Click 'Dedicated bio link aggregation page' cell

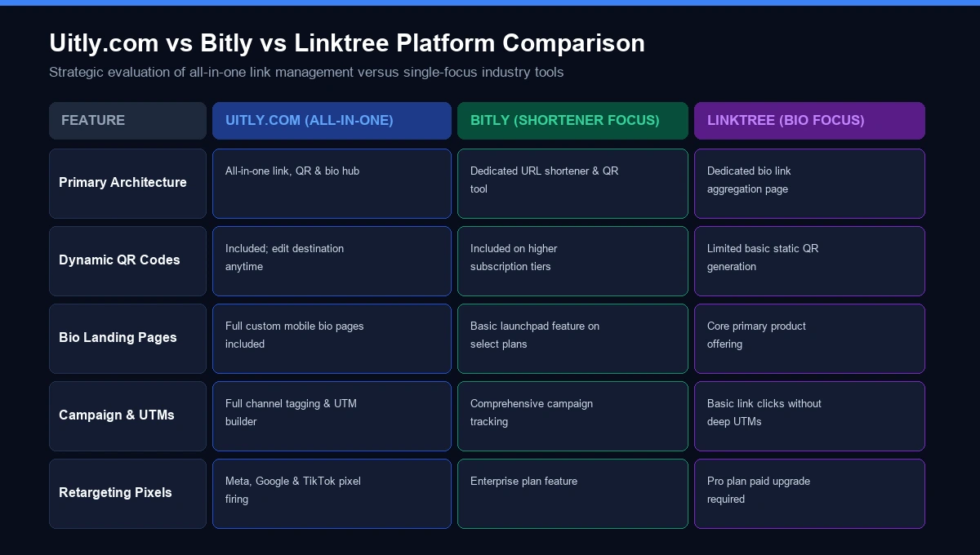(809, 184)
